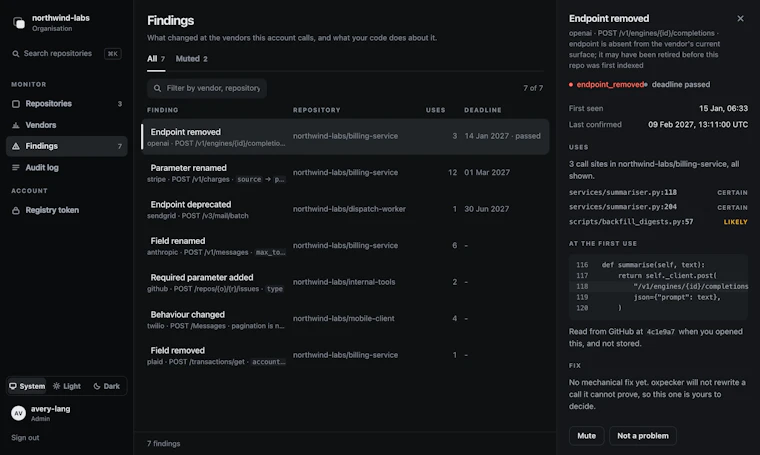Close the Endpoint removed detail panel
760x455 pixels.
[740, 18]
